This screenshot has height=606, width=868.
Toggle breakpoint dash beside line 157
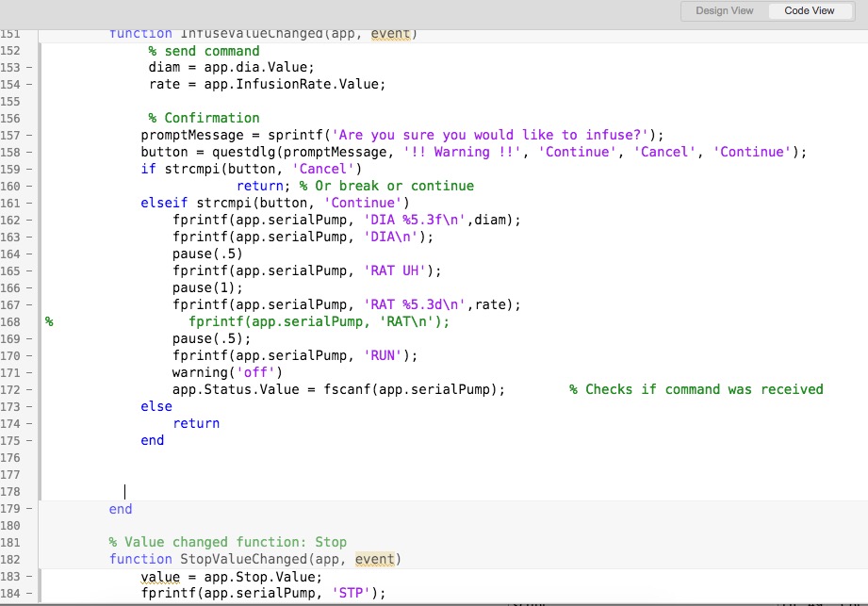28,135
